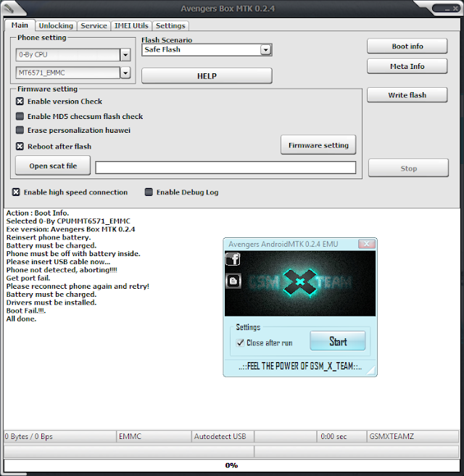
Task: Open the Firmware setting button
Action: (318, 145)
